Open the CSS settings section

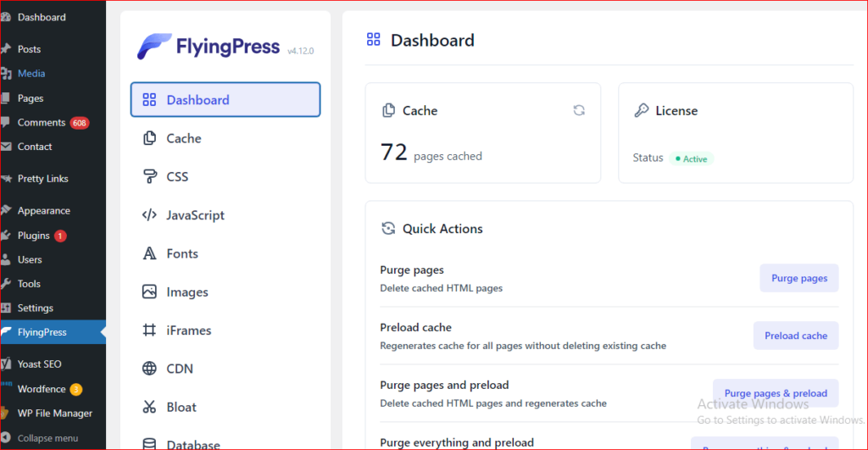click(225, 176)
